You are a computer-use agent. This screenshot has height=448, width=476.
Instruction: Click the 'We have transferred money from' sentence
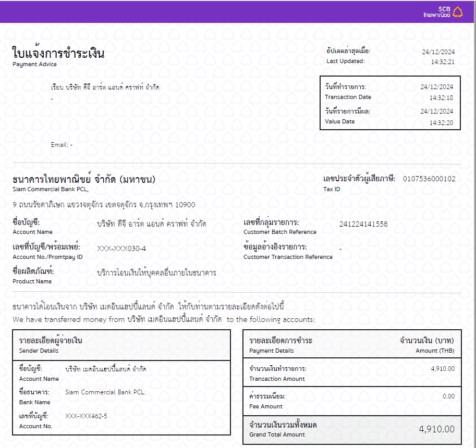coord(164,319)
